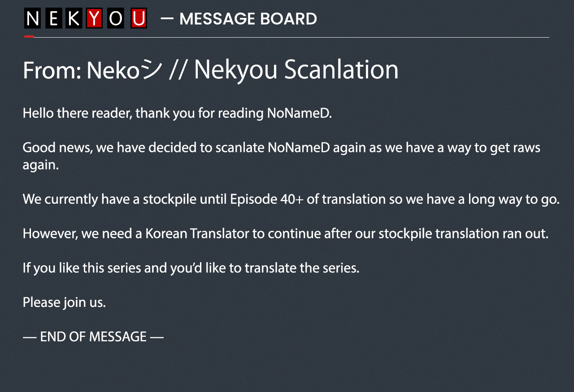Click the horizontal divider line below header

pos(287,37)
